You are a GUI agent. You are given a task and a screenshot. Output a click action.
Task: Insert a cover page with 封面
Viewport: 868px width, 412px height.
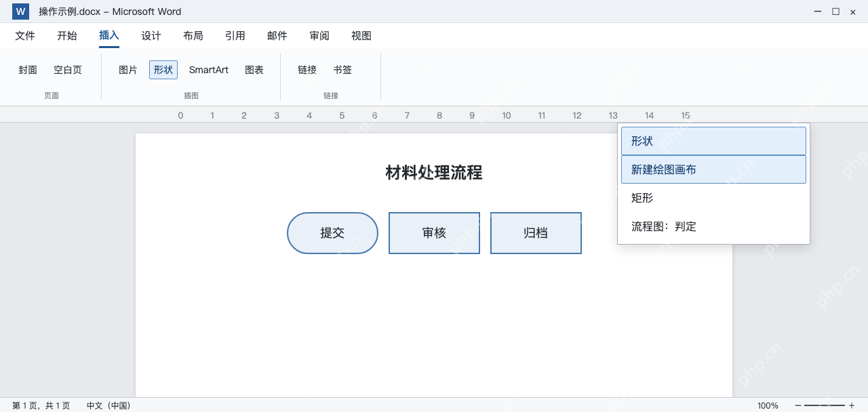(28, 70)
